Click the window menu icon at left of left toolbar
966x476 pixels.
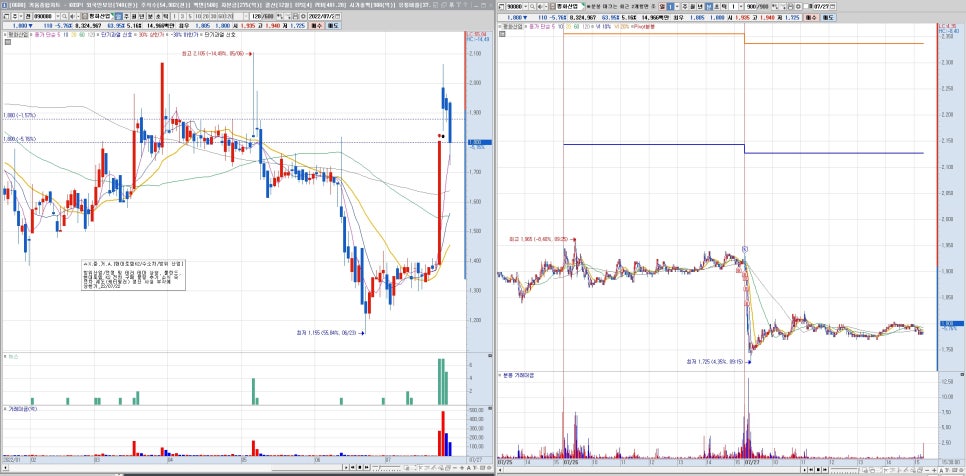pyautogui.click(x=6, y=17)
